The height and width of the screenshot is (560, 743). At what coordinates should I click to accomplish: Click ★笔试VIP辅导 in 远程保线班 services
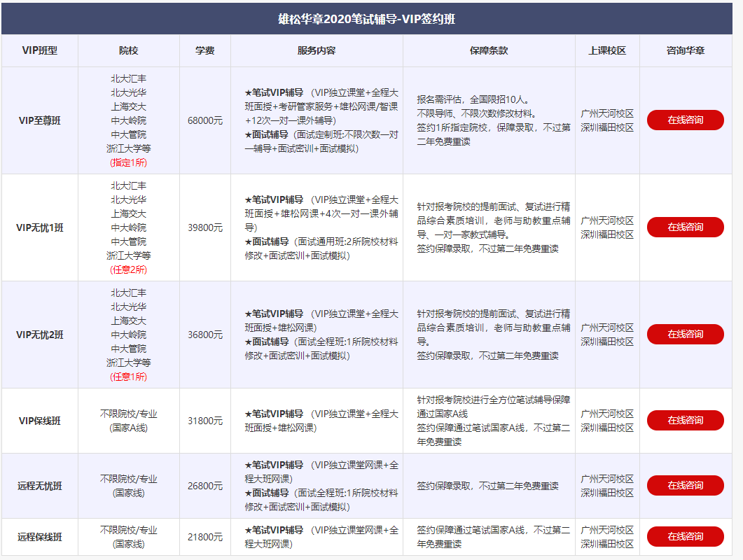[274, 530]
